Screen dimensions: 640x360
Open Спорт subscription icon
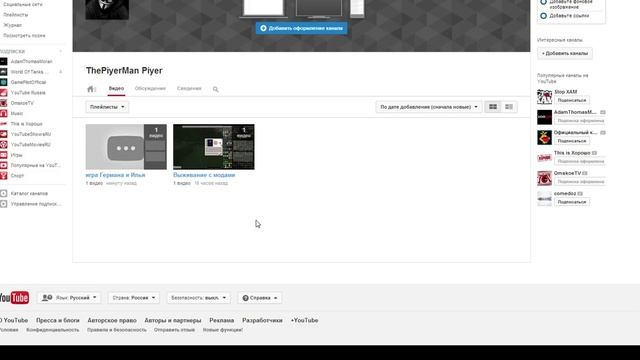click(4, 176)
